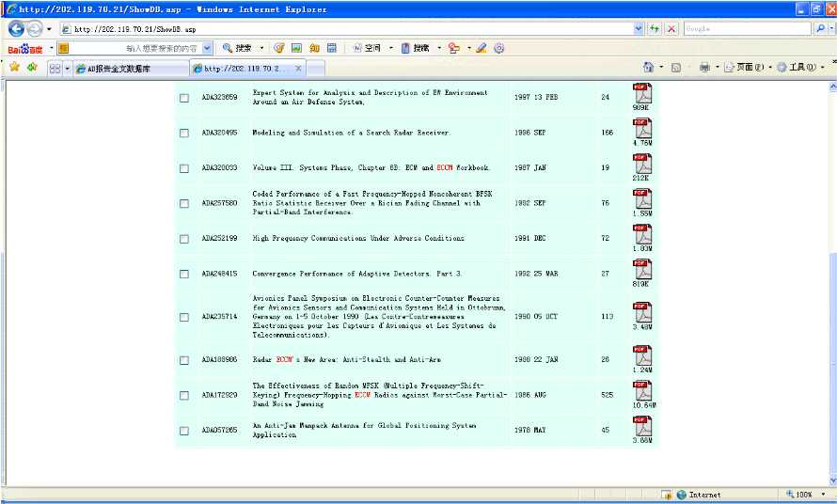Switch to the AD报告全文数据库 tab
Screen dimensions: 837x504
click(x=132, y=69)
